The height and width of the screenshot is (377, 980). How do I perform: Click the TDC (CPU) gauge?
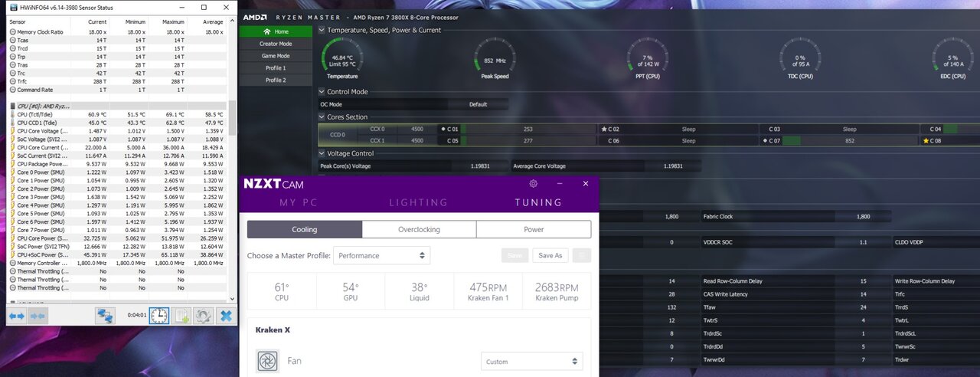coord(800,58)
